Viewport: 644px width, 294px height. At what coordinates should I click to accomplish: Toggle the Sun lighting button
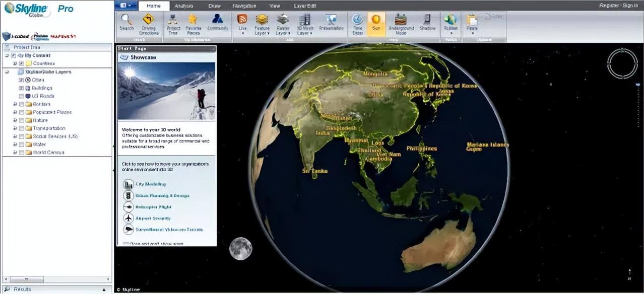point(376,23)
